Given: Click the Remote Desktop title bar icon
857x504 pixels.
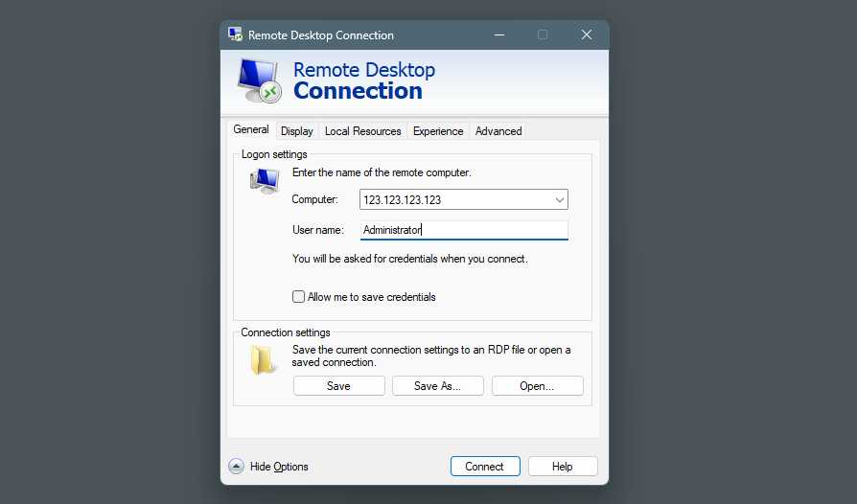Looking at the screenshot, I should click(235, 35).
